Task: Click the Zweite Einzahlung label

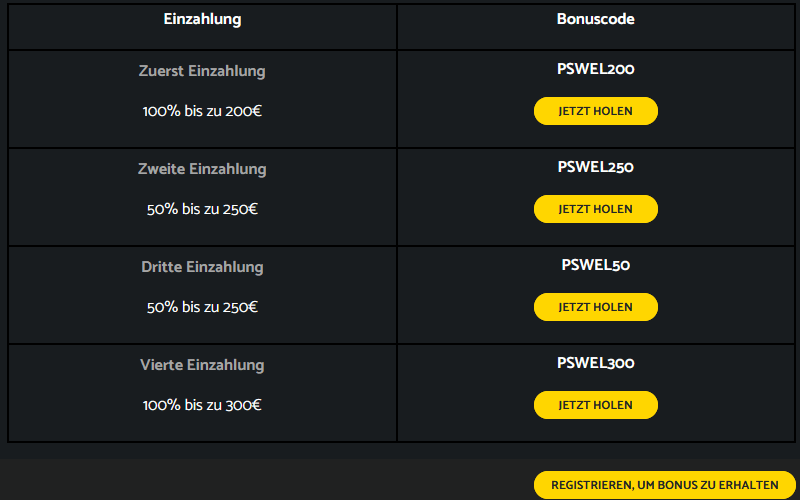Action: 202,169
